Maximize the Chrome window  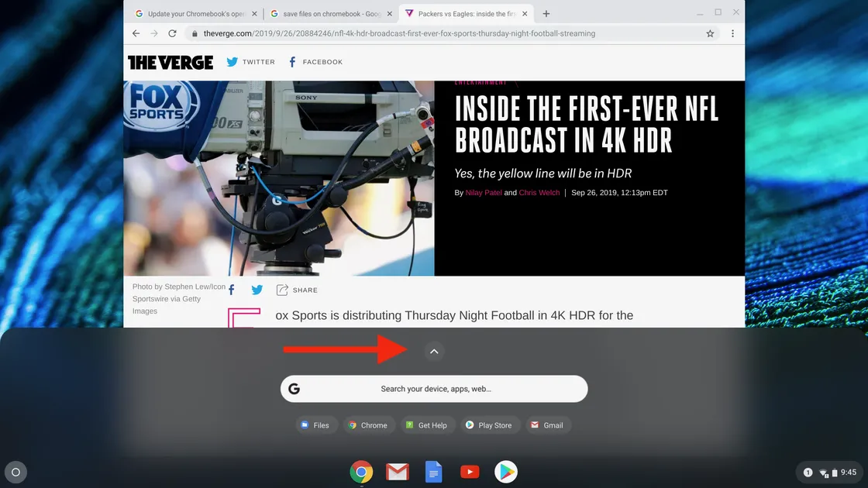(x=718, y=12)
